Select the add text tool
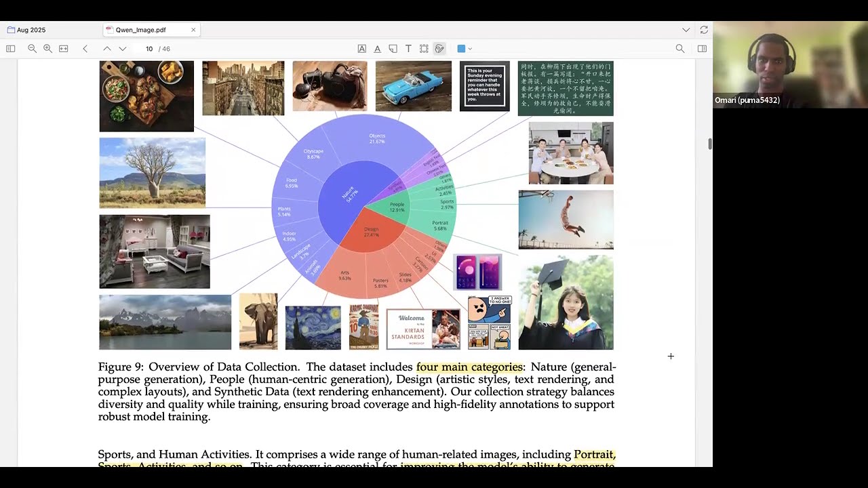868x488 pixels. point(408,49)
